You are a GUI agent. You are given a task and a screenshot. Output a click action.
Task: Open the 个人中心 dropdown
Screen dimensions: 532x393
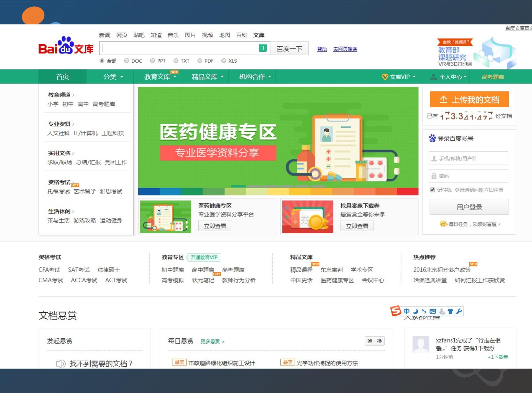448,77
